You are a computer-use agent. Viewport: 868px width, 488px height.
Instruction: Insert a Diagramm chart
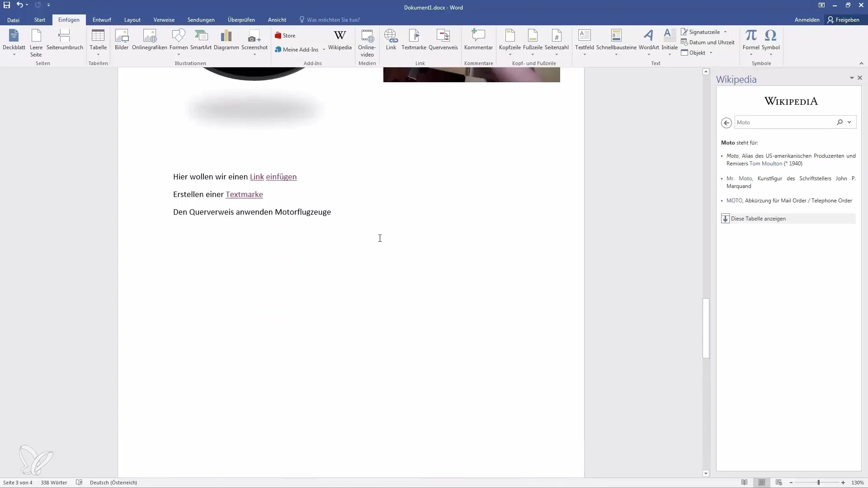pos(226,40)
